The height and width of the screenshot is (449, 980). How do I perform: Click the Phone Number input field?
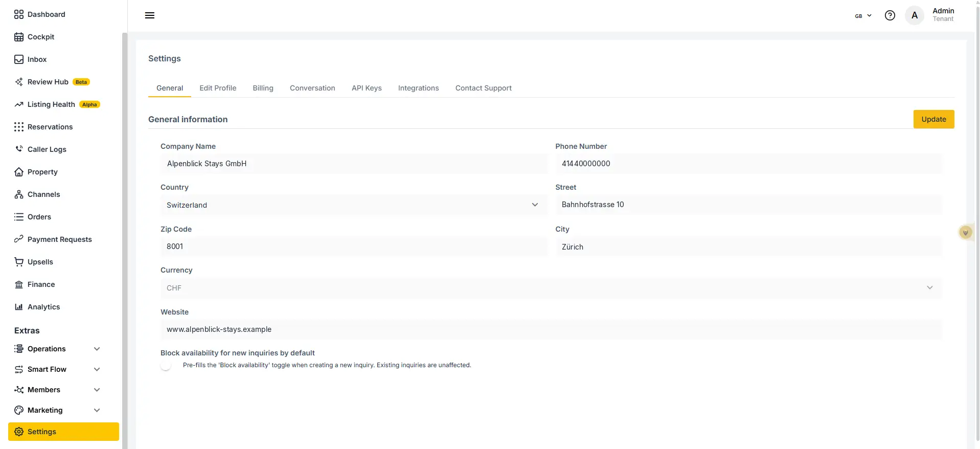(x=749, y=164)
